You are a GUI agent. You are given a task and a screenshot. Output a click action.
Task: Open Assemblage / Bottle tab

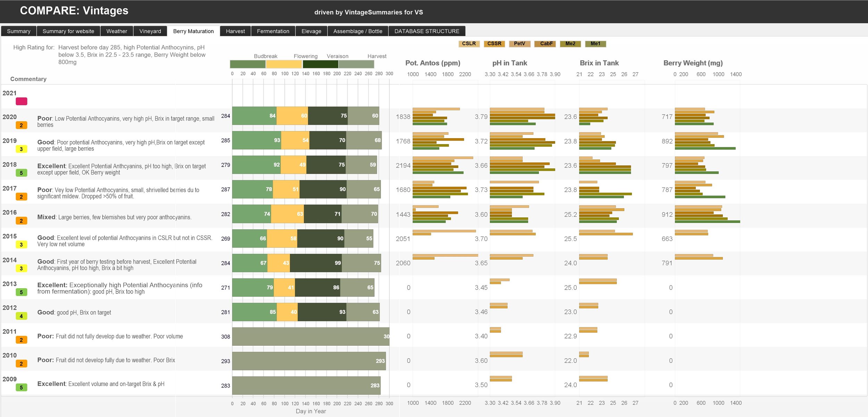pyautogui.click(x=358, y=31)
